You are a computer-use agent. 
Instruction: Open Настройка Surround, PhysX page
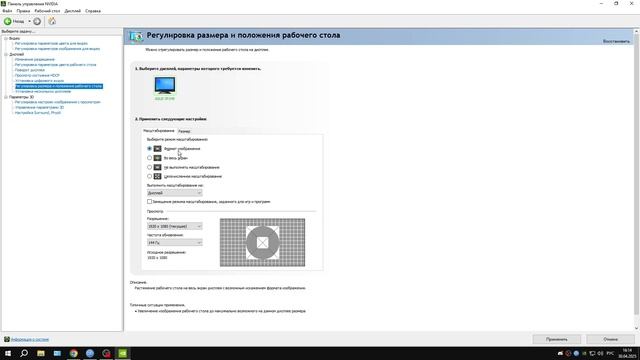click(x=38, y=113)
